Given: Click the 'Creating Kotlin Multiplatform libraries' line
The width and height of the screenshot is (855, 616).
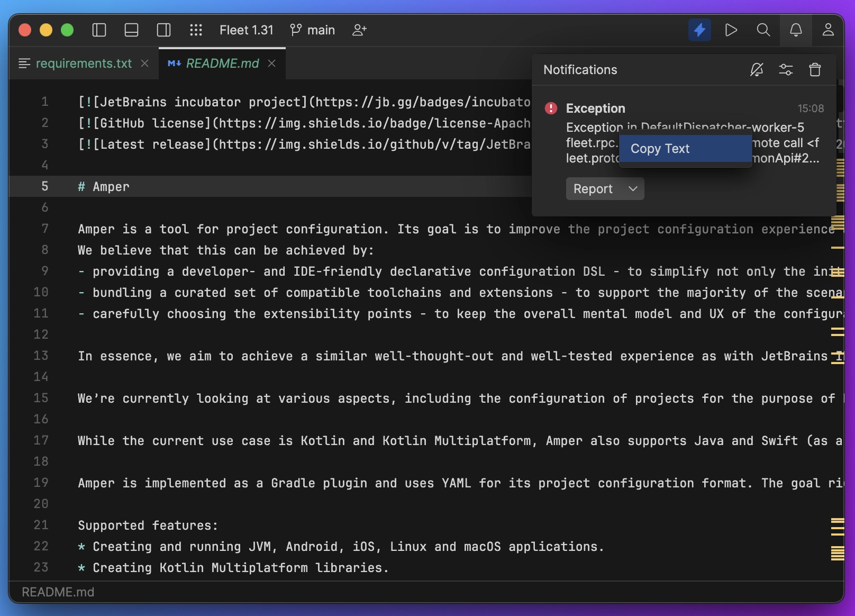Looking at the screenshot, I should tap(233, 567).
